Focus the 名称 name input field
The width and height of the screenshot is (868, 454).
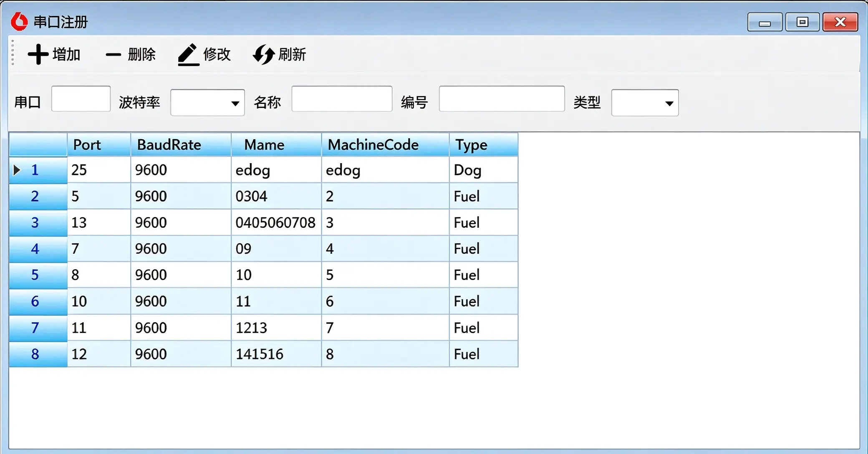pos(342,99)
